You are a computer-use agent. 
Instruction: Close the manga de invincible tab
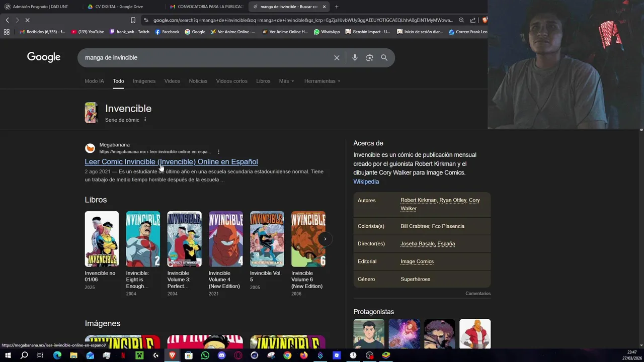324,7
